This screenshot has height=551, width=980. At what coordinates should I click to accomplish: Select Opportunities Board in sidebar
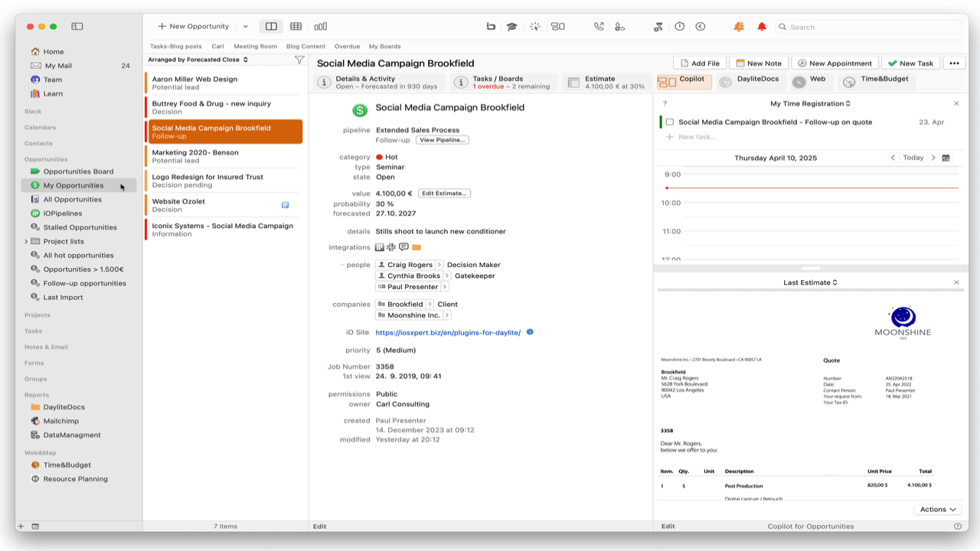pos(78,171)
